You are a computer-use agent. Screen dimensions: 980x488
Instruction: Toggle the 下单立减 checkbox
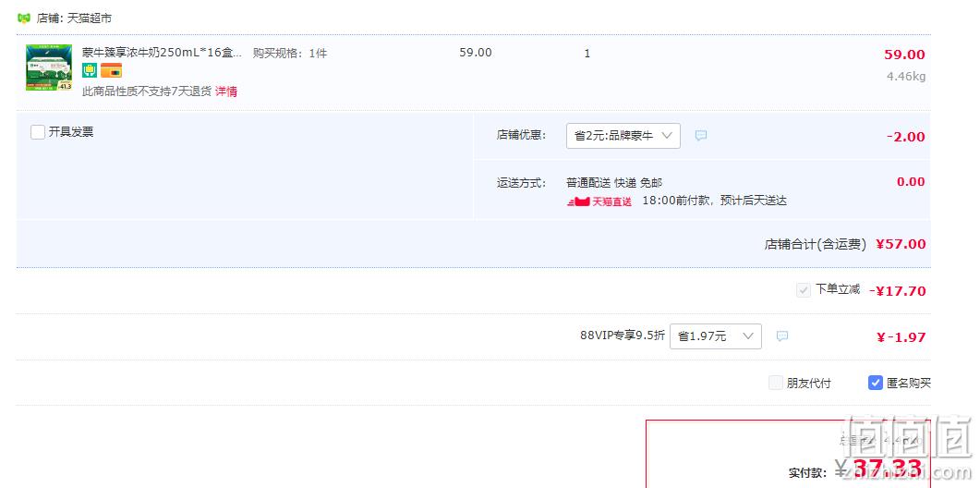pos(804,289)
